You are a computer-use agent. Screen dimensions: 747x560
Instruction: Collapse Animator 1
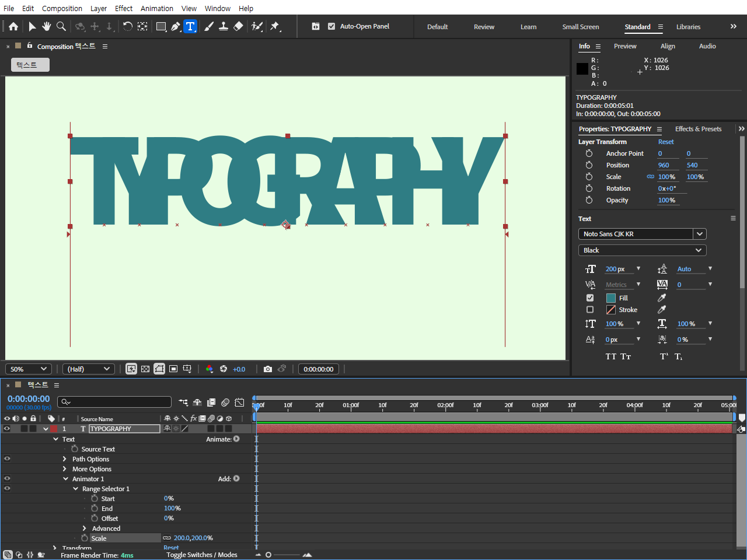pyautogui.click(x=66, y=479)
